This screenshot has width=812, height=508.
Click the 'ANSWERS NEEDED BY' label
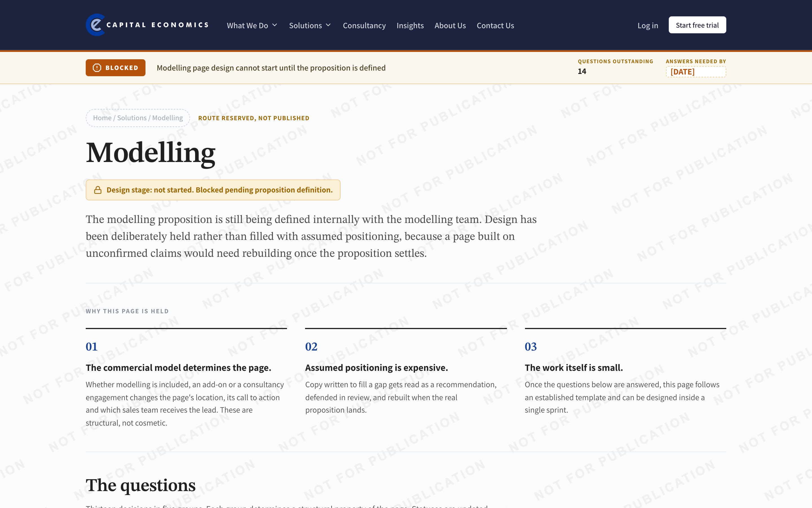click(x=696, y=62)
